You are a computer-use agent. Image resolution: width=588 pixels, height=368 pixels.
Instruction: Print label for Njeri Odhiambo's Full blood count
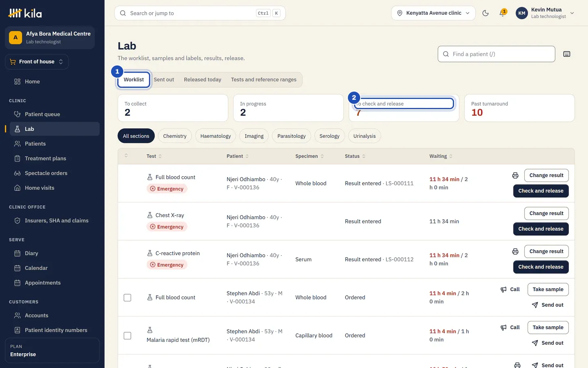(515, 175)
